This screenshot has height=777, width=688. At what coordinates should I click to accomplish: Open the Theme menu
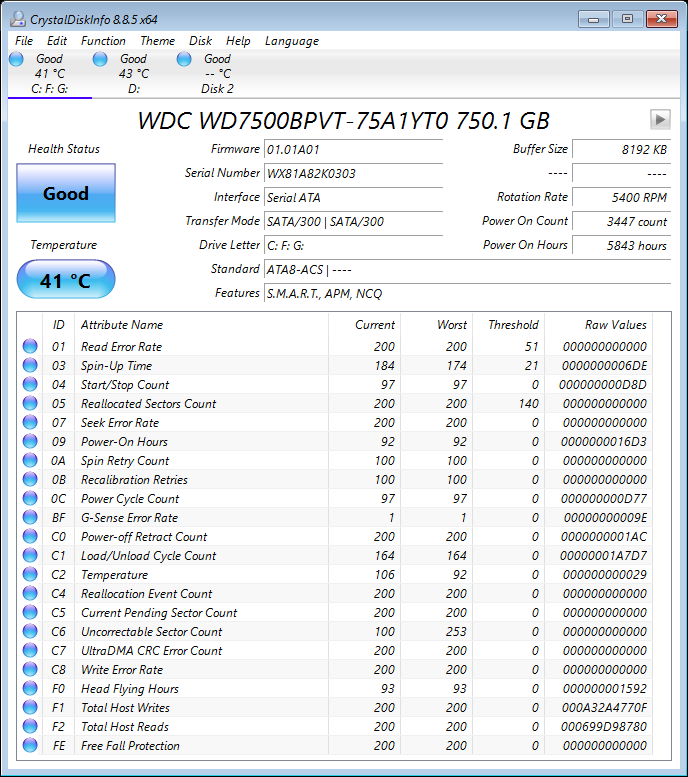click(x=157, y=41)
